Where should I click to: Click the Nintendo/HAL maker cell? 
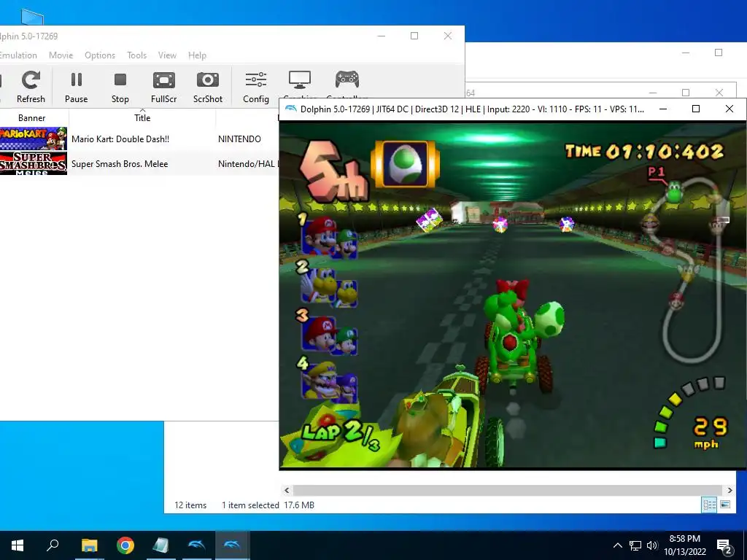pyautogui.click(x=247, y=164)
